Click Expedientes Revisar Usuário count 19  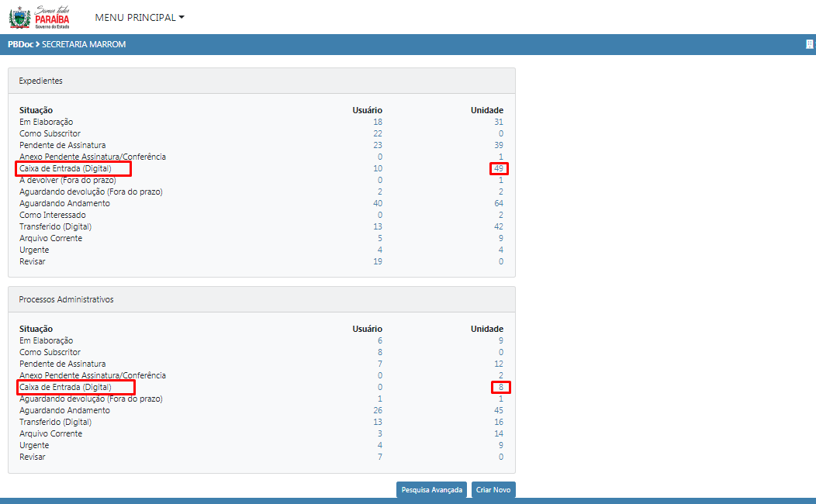coord(378,261)
